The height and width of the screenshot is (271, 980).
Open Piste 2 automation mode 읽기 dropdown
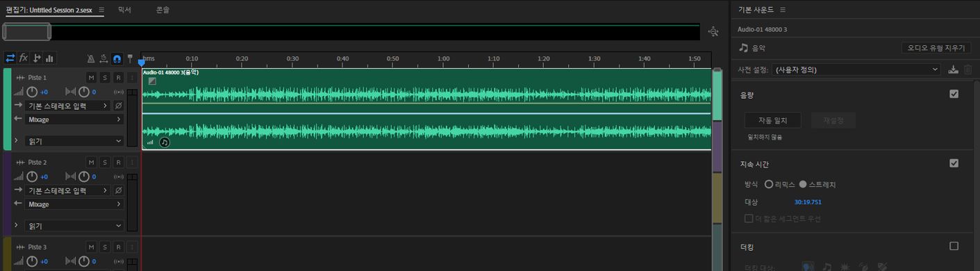coord(74,226)
